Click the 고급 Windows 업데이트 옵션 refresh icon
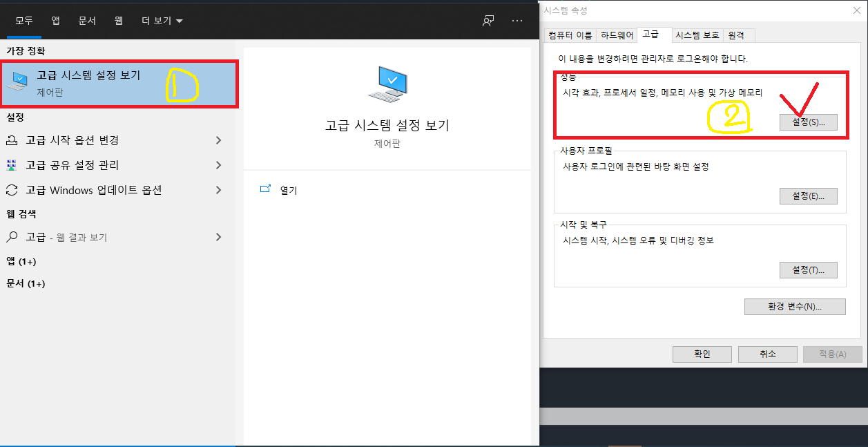This screenshot has width=868, height=447. 12,190
